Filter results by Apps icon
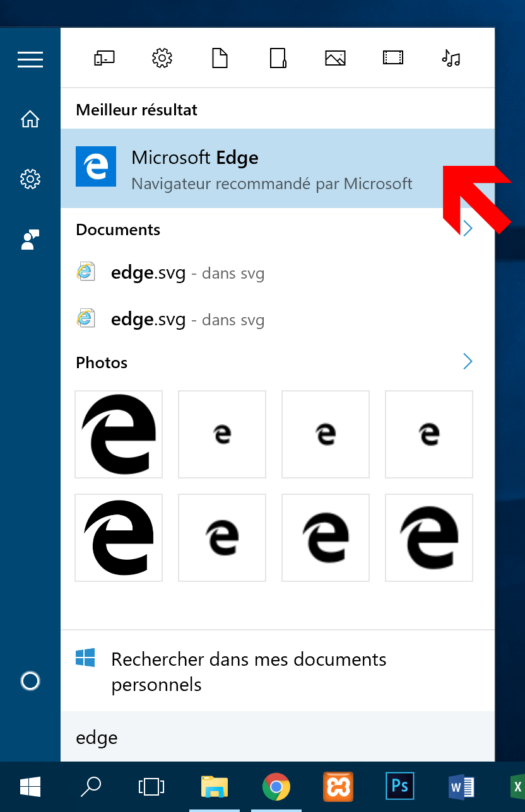 coord(105,59)
